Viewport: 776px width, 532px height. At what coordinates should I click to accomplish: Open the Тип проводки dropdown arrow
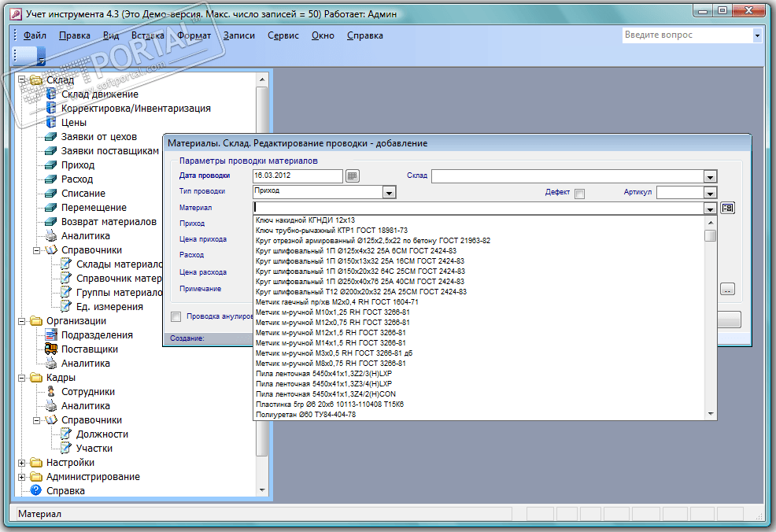tap(389, 193)
